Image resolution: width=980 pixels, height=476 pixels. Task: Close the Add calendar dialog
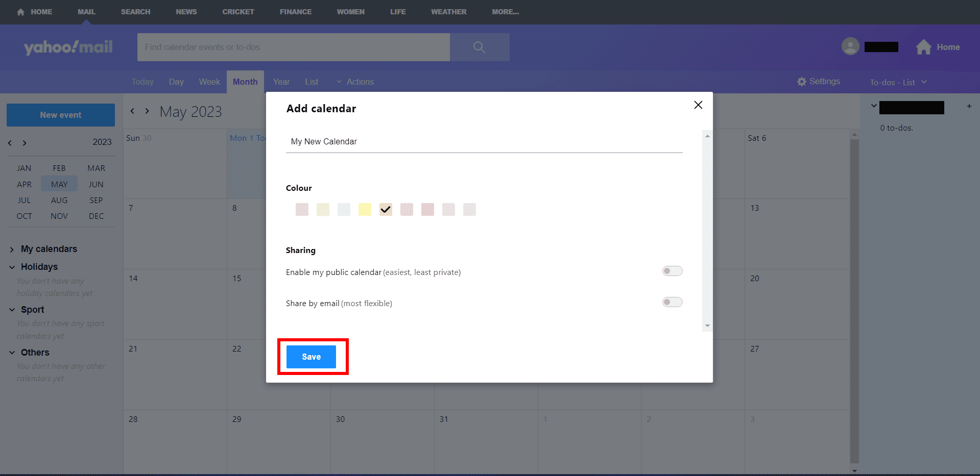(698, 105)
